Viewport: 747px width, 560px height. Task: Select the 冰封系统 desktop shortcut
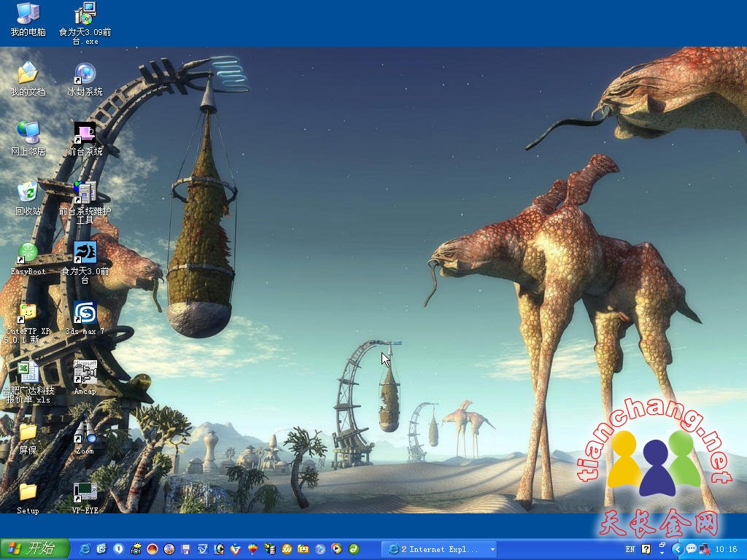85,79
